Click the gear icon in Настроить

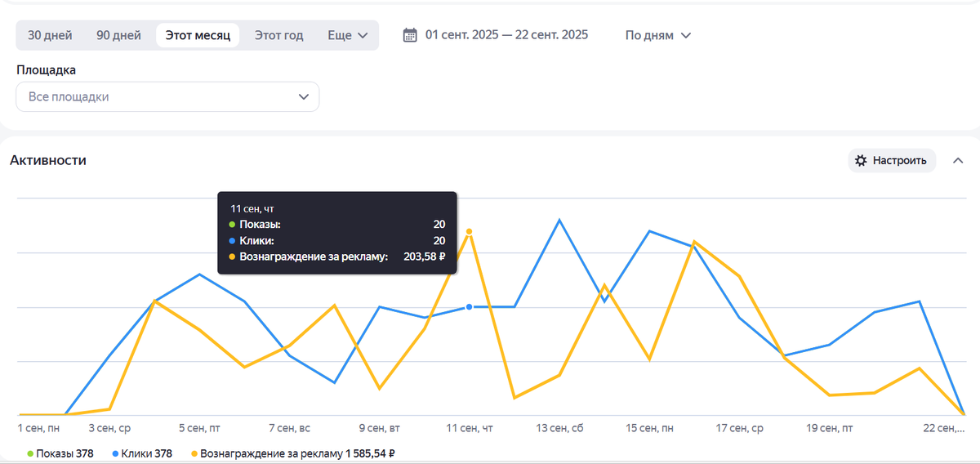click(861, 161)
